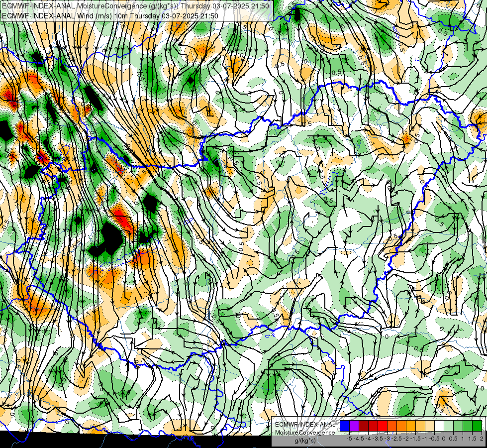Select the palest green legend swatch
This screenshot has height=448, width=487.
point(449,426)
